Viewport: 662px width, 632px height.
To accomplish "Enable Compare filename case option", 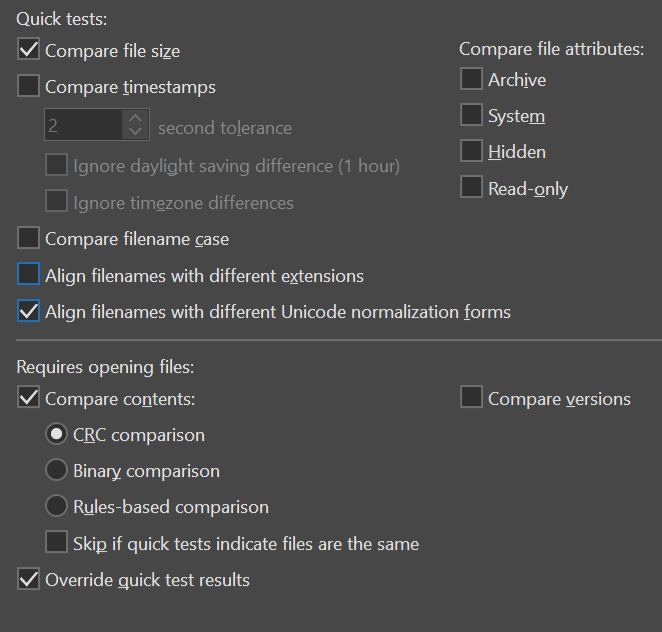I will coord(29,238).
